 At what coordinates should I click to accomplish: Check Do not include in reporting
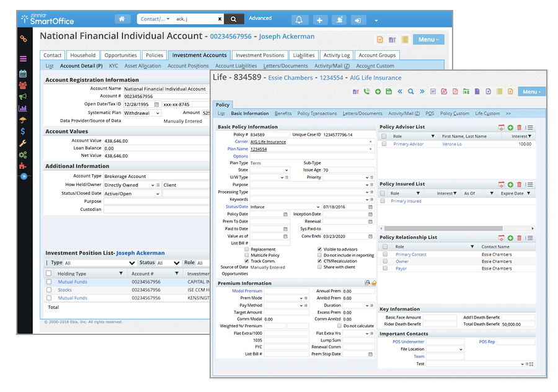319,256
